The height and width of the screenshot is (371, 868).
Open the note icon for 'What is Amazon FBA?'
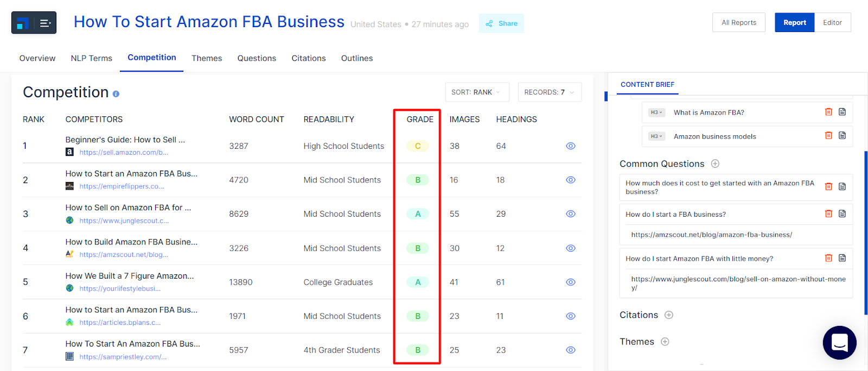(x=842, y=112)
